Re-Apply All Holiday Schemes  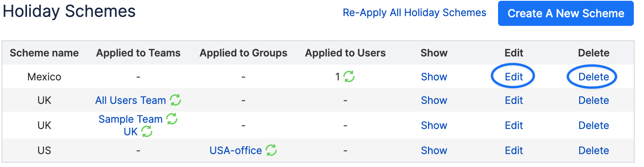(x=414, y=13)
